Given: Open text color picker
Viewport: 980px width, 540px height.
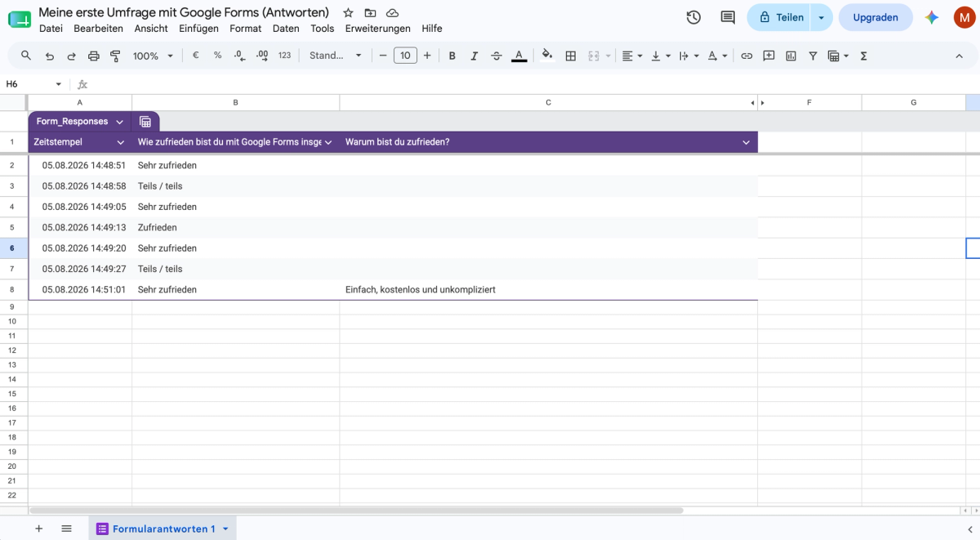Looking at the screenshot, I should pos(519,56).
